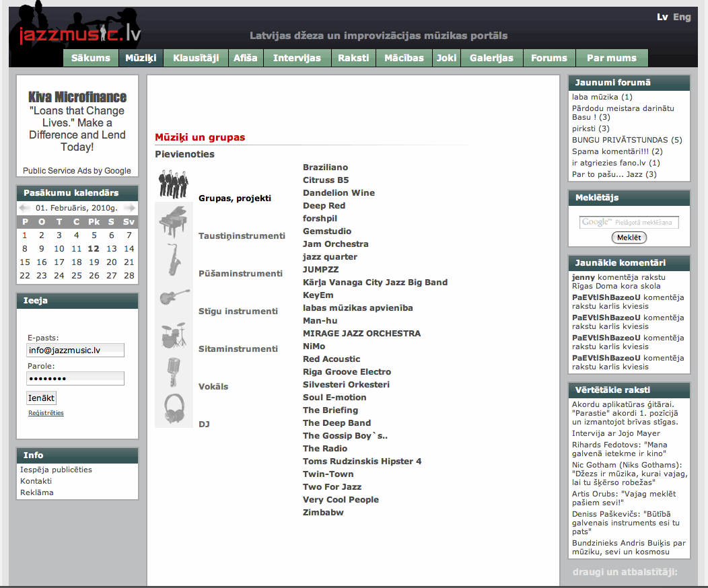Click the grand piano icon
Viewport: 708px width, 588px height.
[x=174, y=221]
